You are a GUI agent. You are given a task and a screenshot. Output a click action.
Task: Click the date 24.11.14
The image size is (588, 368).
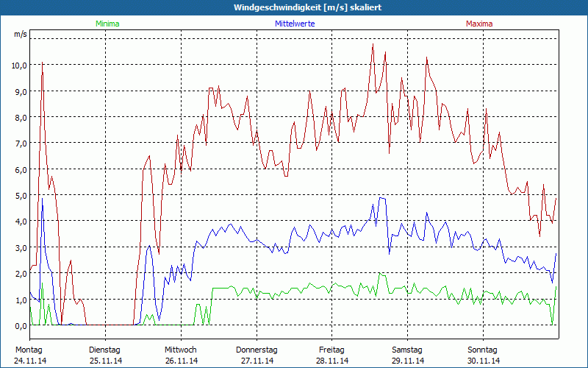[30, 361]
